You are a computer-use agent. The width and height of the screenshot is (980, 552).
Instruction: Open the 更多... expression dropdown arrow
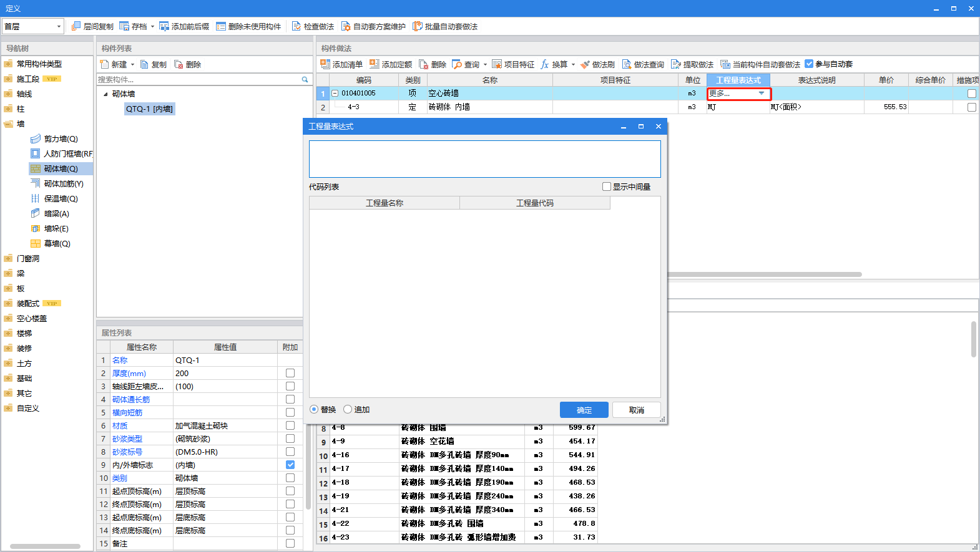pos(762,94)
